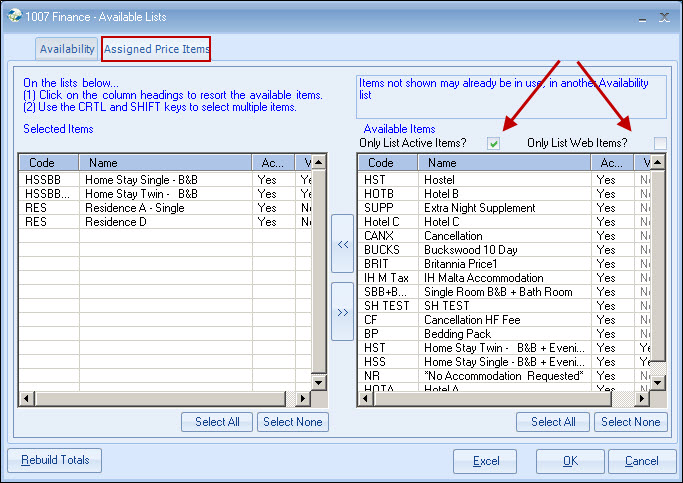This screenshot has width=683, height=483.
Task: Click the Cancel button
Action: pos(641,461)
